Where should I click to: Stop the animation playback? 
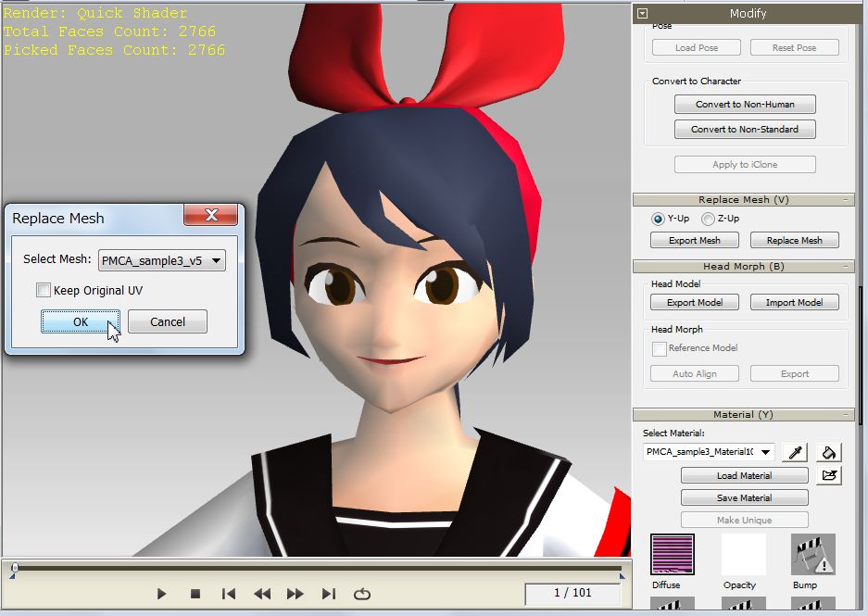(x=195, y=594)
